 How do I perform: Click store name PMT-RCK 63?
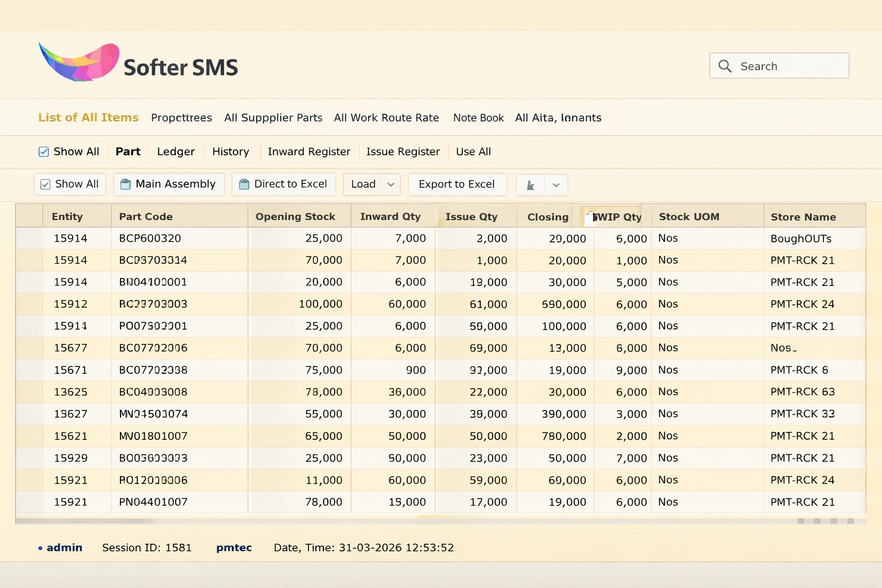(803, 392)
